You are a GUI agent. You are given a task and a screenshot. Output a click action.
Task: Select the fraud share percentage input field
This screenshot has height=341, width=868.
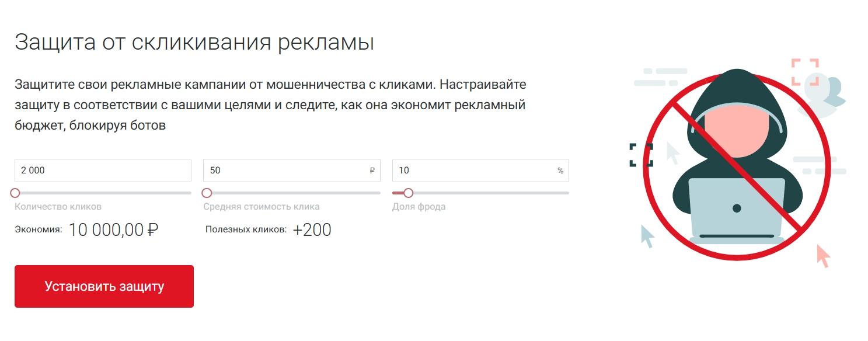coord(474,170)
